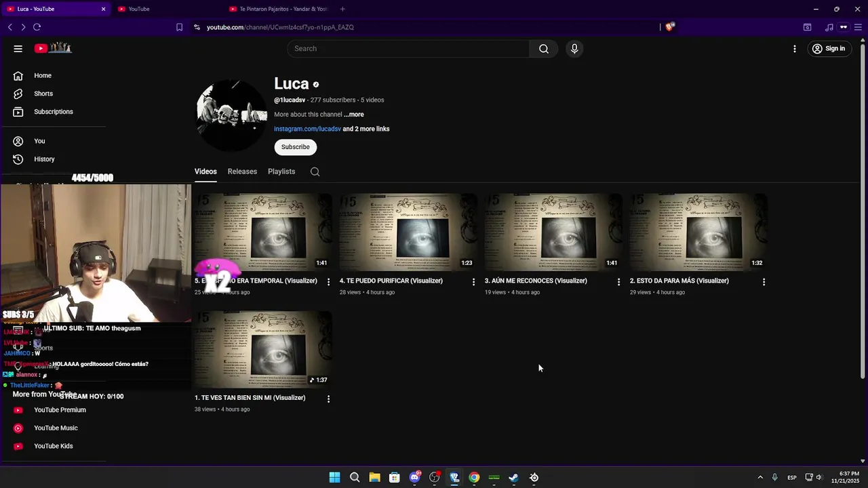868x488 pixels.
Task: Show and 2 more links
Action: [x=366, y=129]
